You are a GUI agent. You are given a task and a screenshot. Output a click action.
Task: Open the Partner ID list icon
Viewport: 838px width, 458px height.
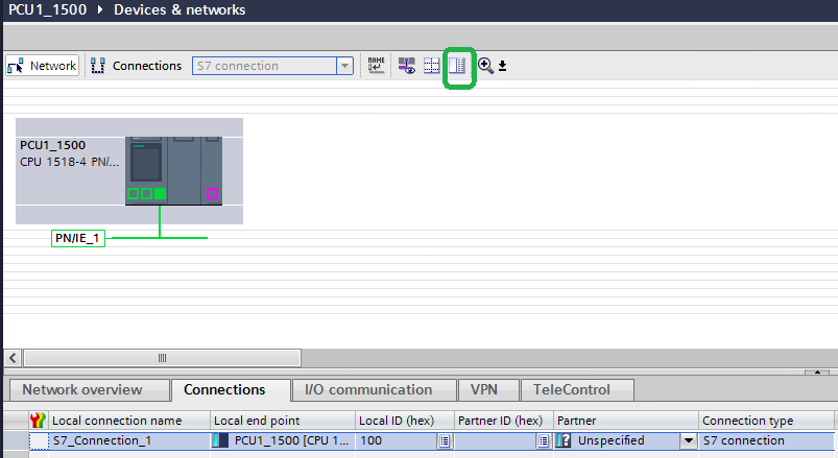544,441
